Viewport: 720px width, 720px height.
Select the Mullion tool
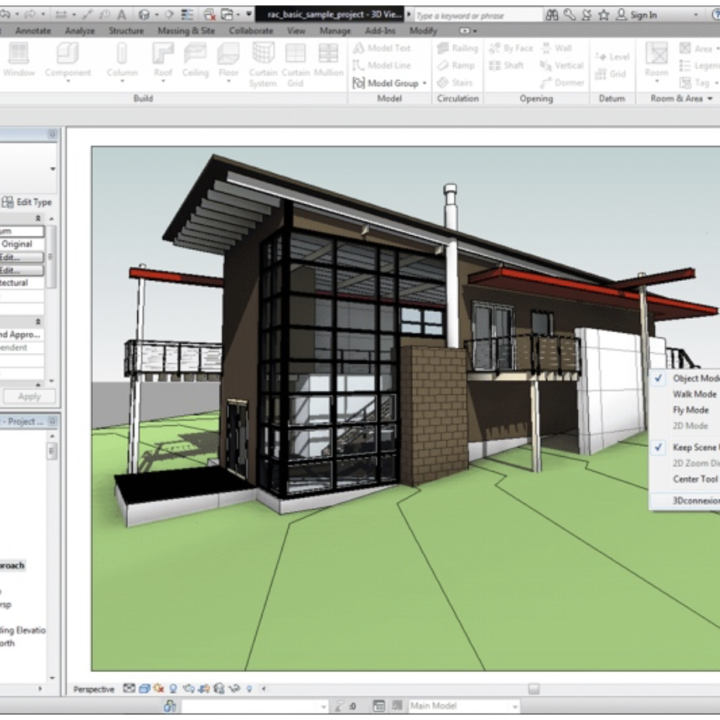[328, 60]
